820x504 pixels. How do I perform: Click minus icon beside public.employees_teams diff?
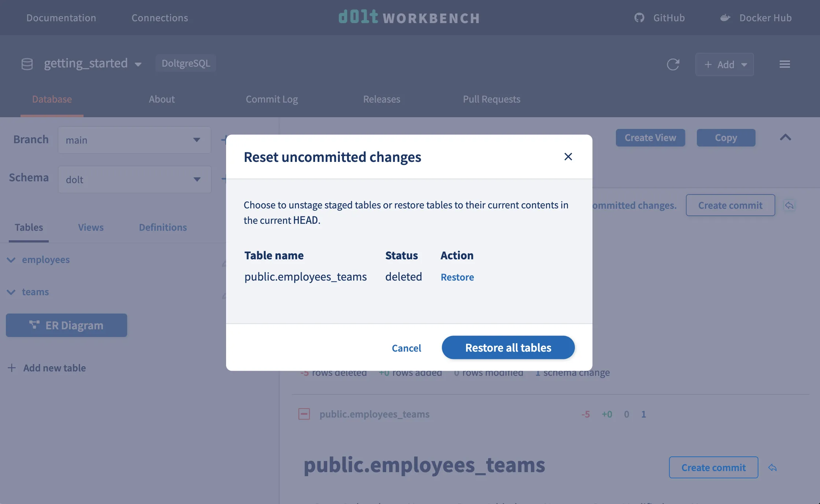pos(304,414)
